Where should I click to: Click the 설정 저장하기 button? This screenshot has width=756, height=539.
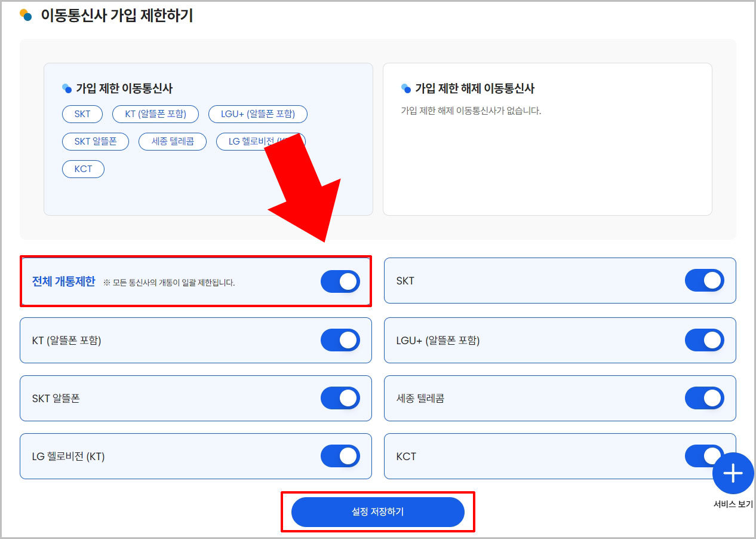tap(378, 512)
